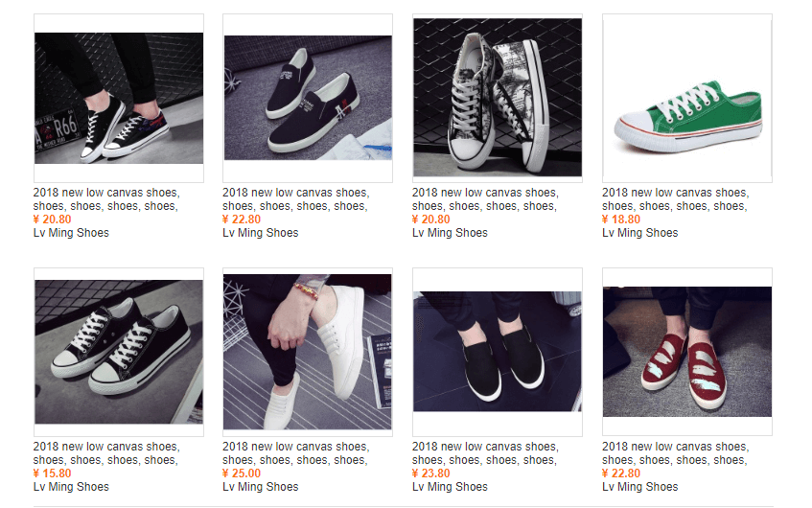
Task: Open Lv Ming Shoes store under ¥ 15.80
Action: click(71, 487)
